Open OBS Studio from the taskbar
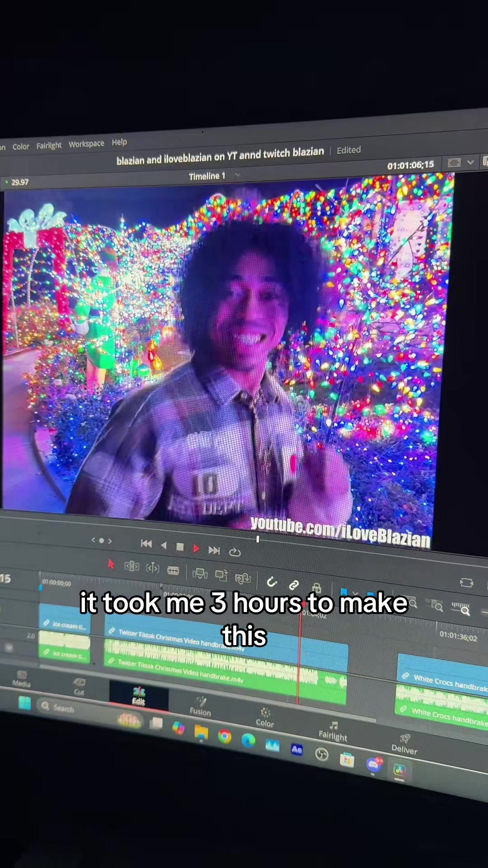This screenshot has height=868, width=488. 322,754
